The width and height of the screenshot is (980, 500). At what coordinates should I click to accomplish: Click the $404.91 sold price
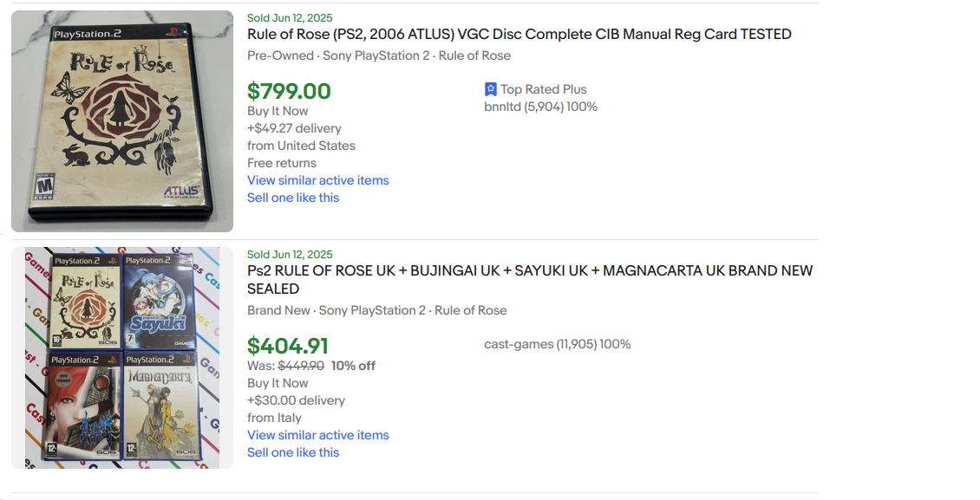click(288, 346)
